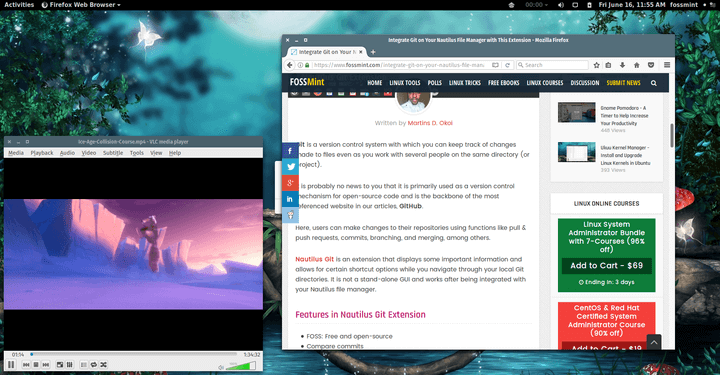
Task: Open POLLS in FOSSMint navigation
Action: [x=434, y=83]
